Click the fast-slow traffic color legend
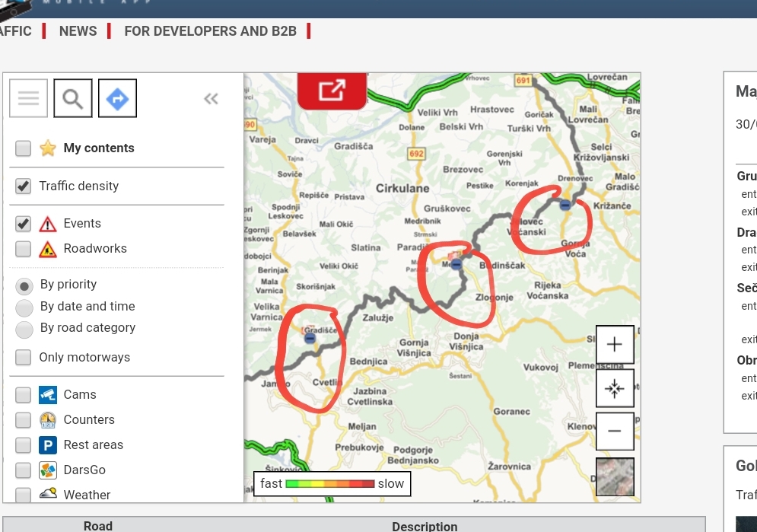The width and height of the screenshot is (757, 532). [332, 483]
